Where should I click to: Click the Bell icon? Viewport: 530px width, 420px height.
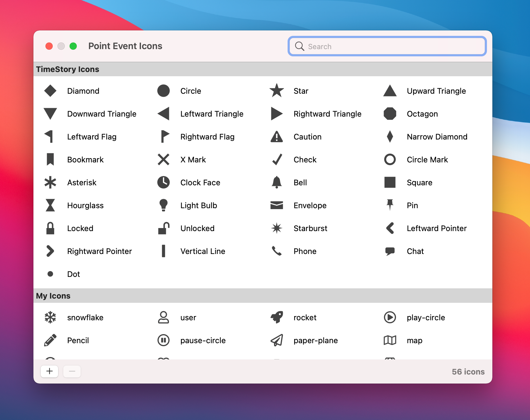click(x=276, y=182)
